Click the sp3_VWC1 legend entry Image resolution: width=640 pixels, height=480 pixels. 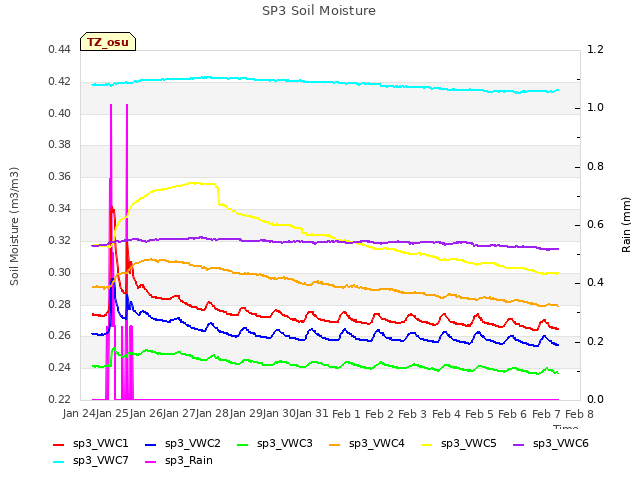[x=91, y=444]
